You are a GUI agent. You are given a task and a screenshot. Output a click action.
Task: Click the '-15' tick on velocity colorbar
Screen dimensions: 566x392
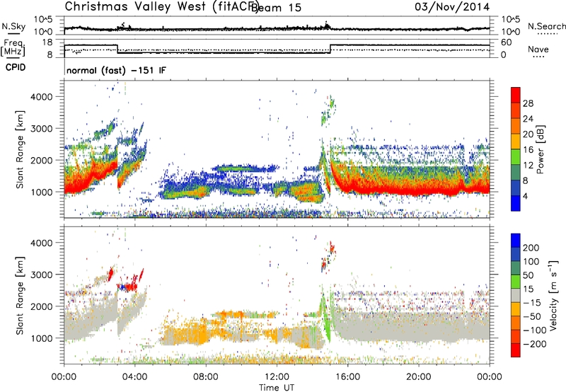532,303
